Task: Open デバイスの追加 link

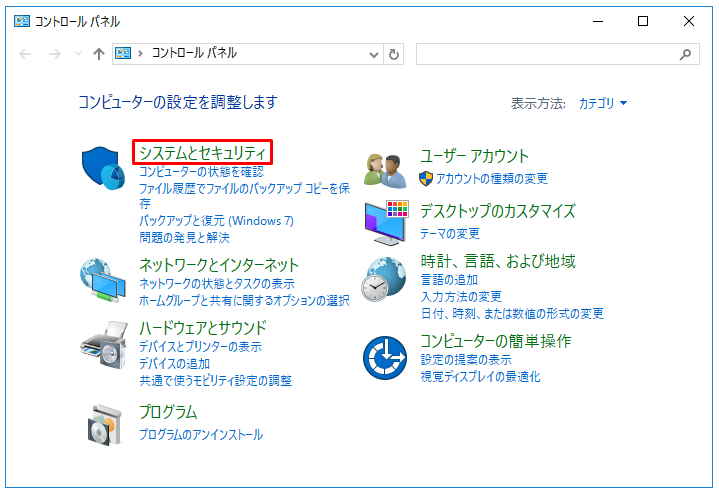Action: [174, 363]
